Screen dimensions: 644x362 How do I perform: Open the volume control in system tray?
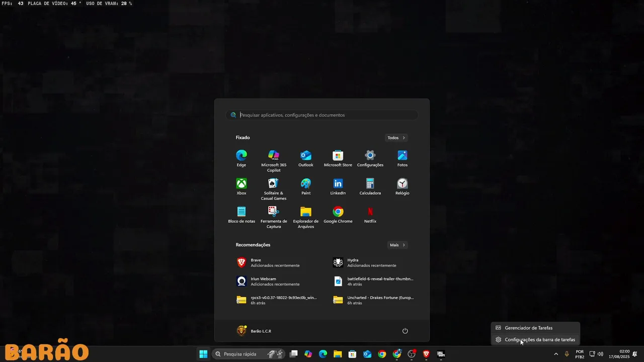(600, 354)
